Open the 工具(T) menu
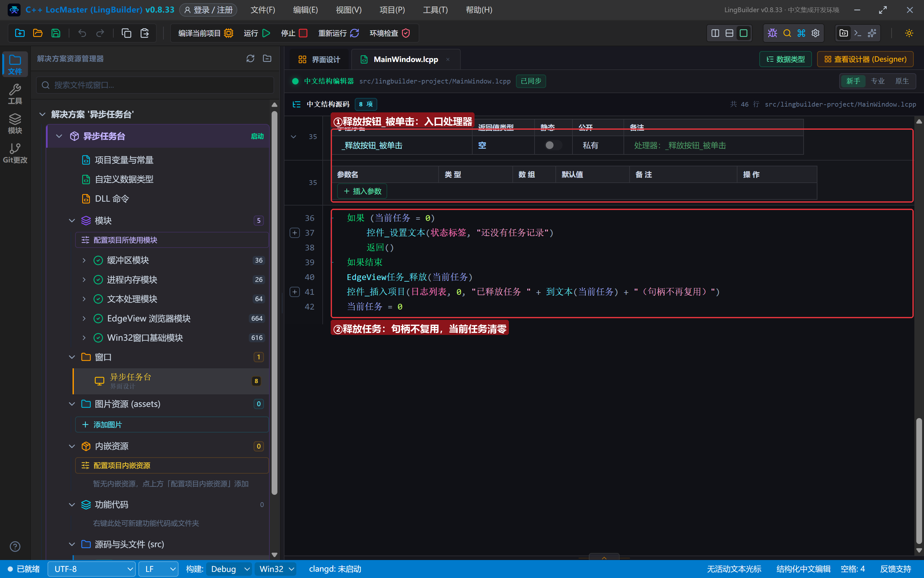Screen dimensions: 924x578 point(435,10)
